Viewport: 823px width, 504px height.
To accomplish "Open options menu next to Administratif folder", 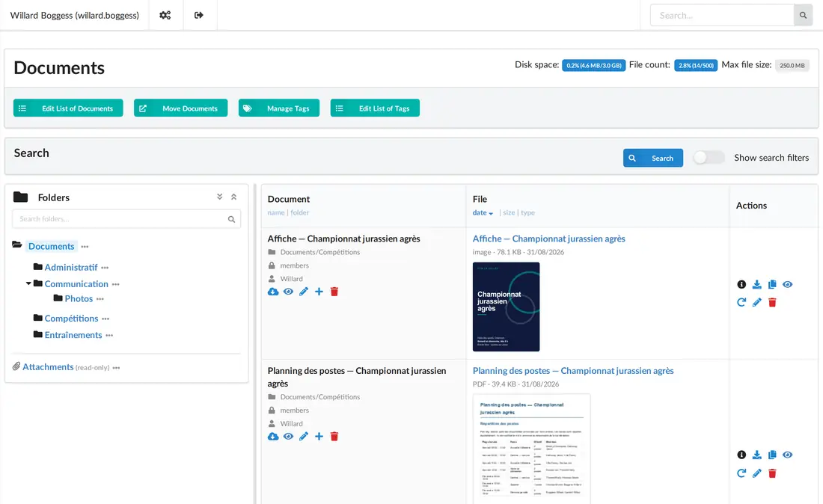I will [105, 268].
